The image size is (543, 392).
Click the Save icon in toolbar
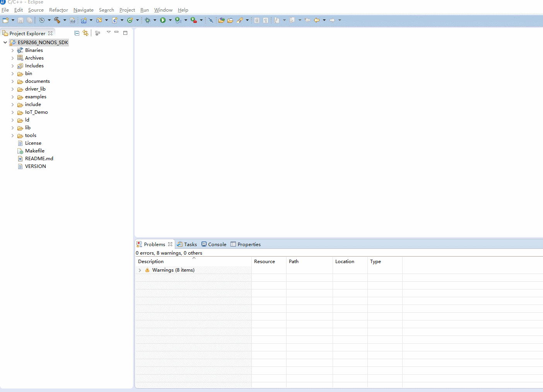[21, 20]
